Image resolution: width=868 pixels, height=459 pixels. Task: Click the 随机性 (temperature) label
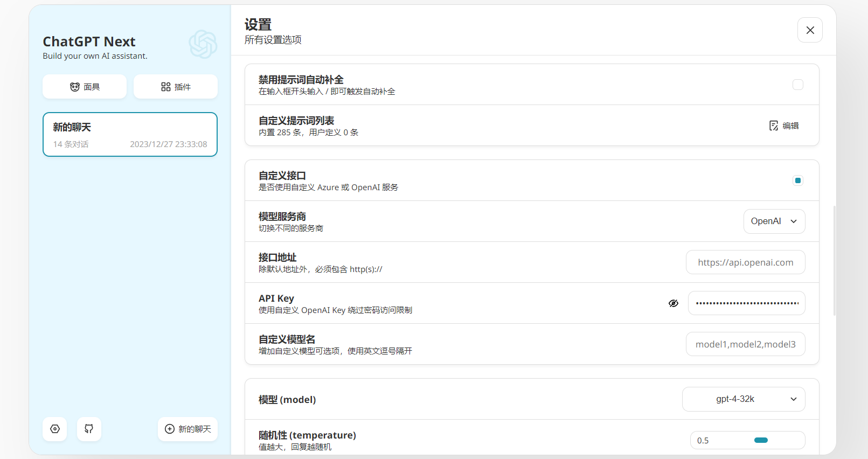coord(307,435)
